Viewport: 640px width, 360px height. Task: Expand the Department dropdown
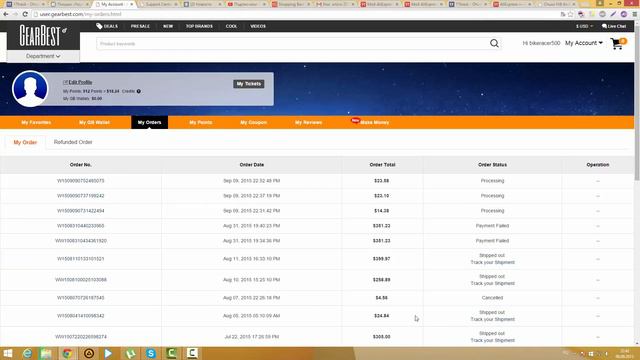pyautogui.click(x=43, y=56)
